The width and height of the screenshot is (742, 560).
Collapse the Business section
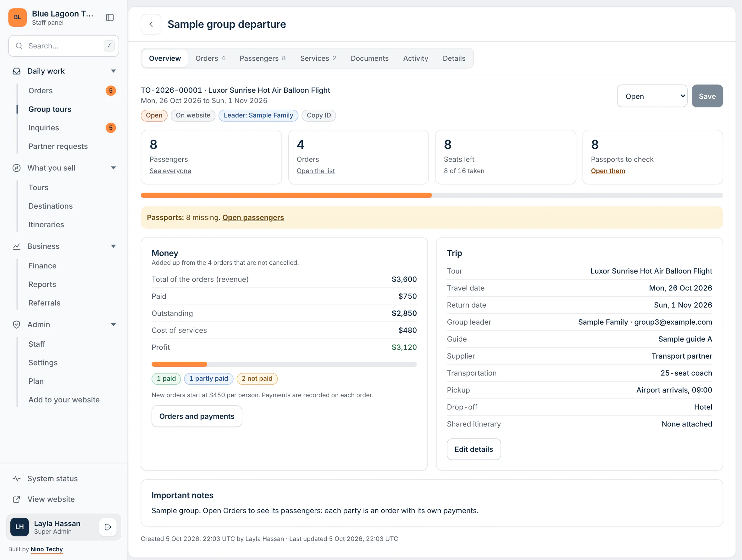pyautogui.click(x=114, y=246)
